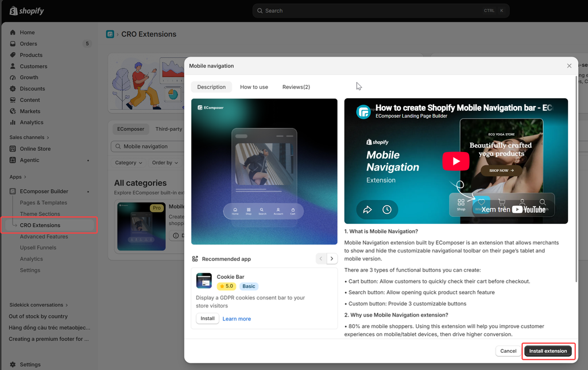
Task: Click the Cookie Bar app icon
Action: 204,281
